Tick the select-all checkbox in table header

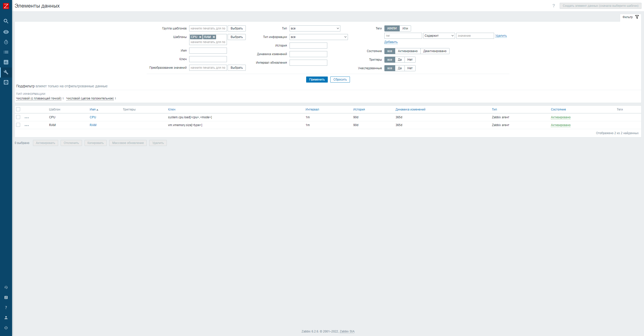(18, 109)
